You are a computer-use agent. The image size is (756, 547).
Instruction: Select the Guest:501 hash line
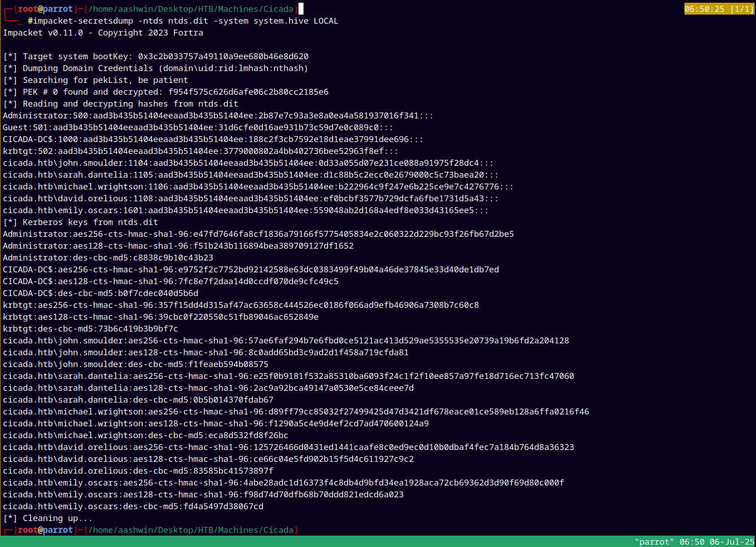pyautogui.click(x=198, y=128)
